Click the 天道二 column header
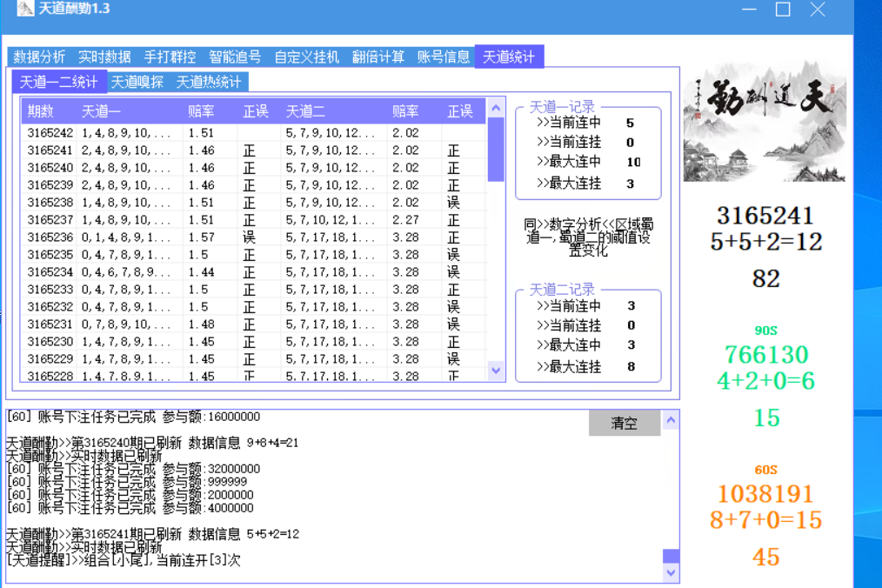The image size is (882, 588). [305, 111]
